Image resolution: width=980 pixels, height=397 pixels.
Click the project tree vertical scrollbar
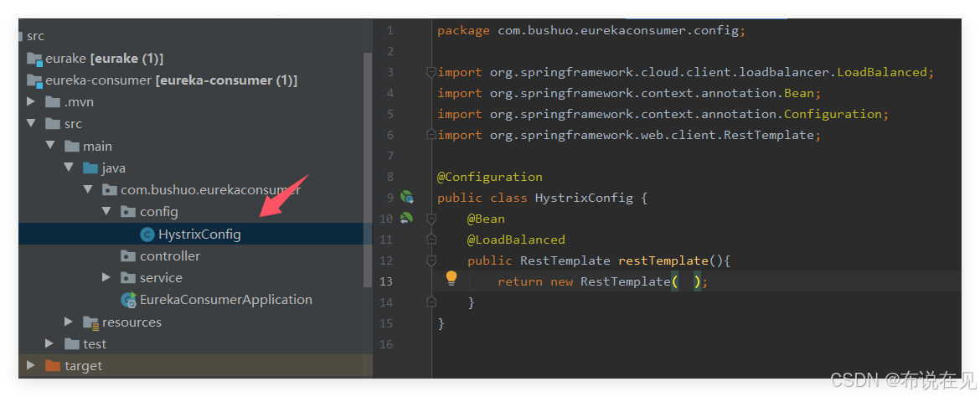click(x=368, y=169)
